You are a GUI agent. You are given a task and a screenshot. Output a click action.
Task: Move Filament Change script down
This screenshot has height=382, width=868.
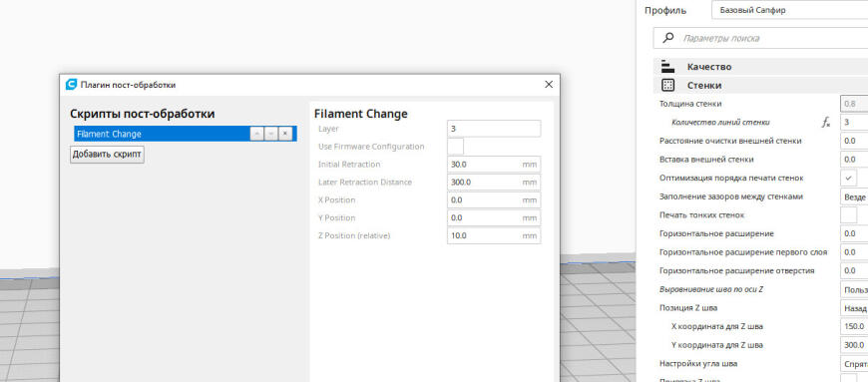(271, 134)
